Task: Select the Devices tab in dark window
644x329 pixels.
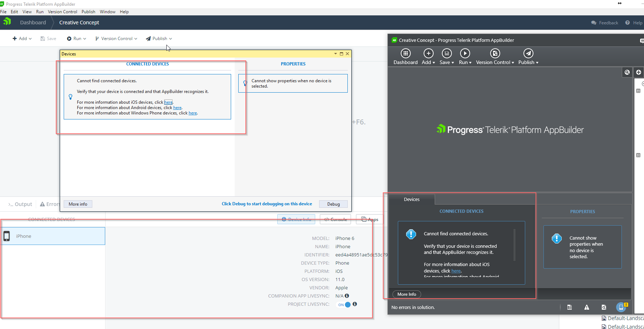Action: click(x=411, y=199)
